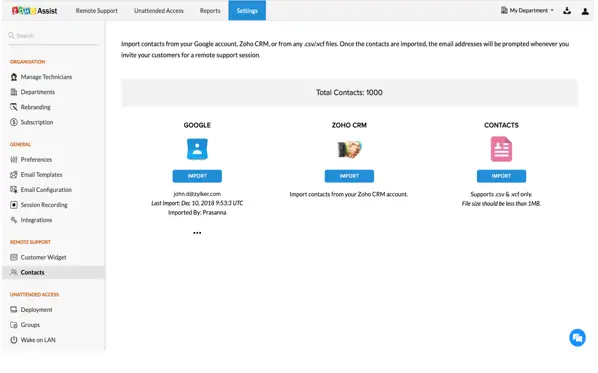Click the Rebranding icon
Viewport: 598px width, 373px height.
pos(14,107)
